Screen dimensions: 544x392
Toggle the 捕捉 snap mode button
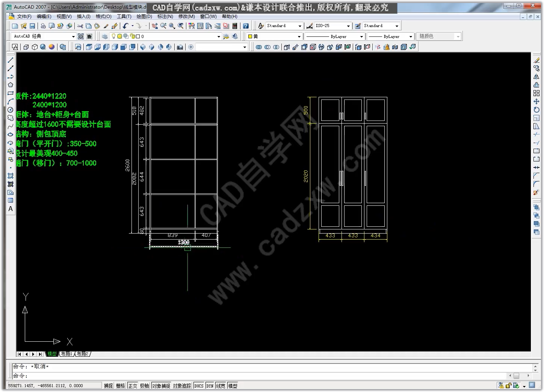(109, 386)
